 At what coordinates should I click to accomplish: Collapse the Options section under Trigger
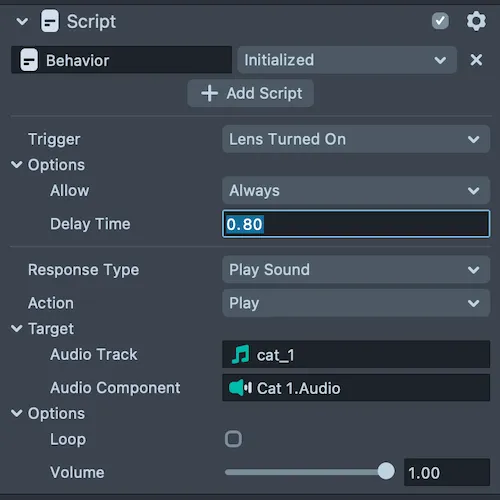(17, 164)
